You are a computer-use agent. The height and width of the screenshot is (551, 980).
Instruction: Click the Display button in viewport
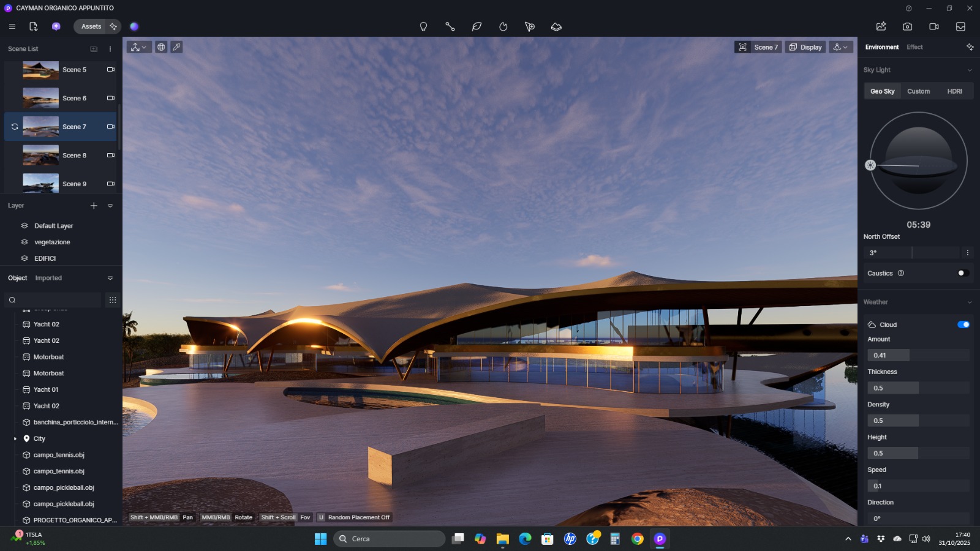pyautogui.click(x=805, y=47)
